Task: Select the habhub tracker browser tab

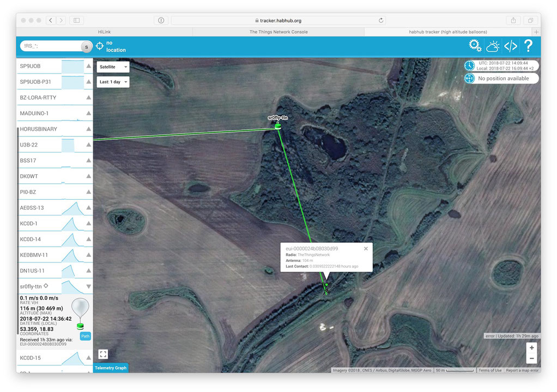Action: click(448, 32)
